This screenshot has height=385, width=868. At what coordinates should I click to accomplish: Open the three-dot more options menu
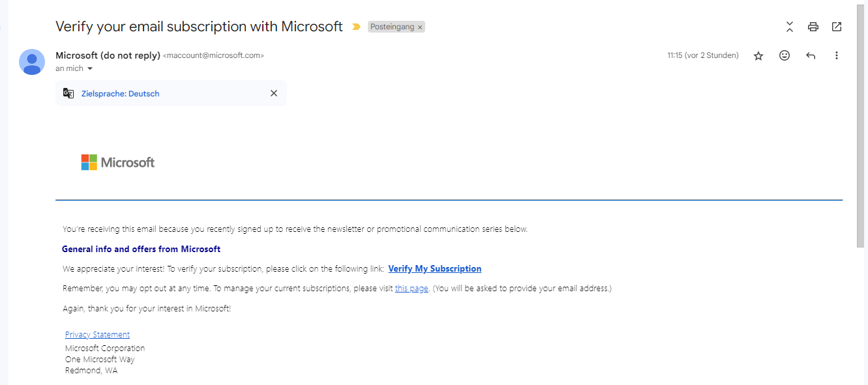(837, 56)
